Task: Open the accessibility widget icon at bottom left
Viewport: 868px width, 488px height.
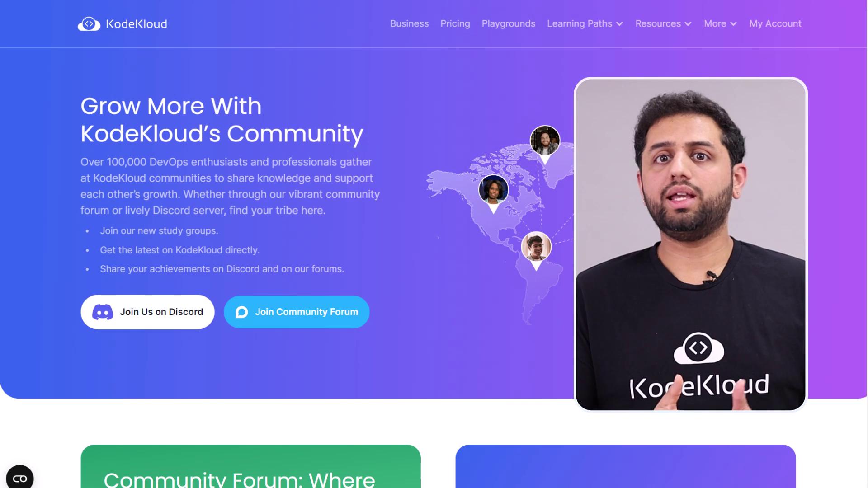Action: (x=20, y=478)
